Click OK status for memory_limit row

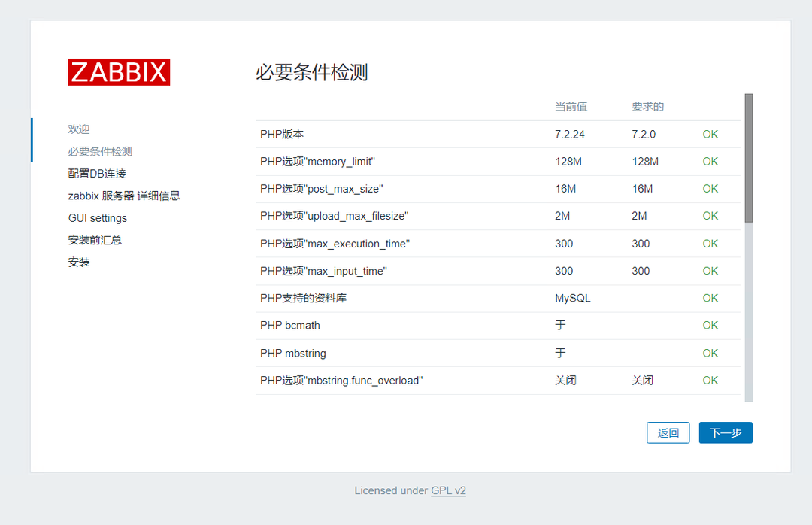click(x=710, y=162)
